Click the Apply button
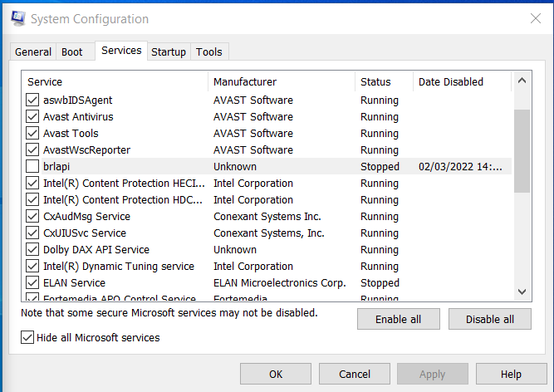 [x=433, y=374]
